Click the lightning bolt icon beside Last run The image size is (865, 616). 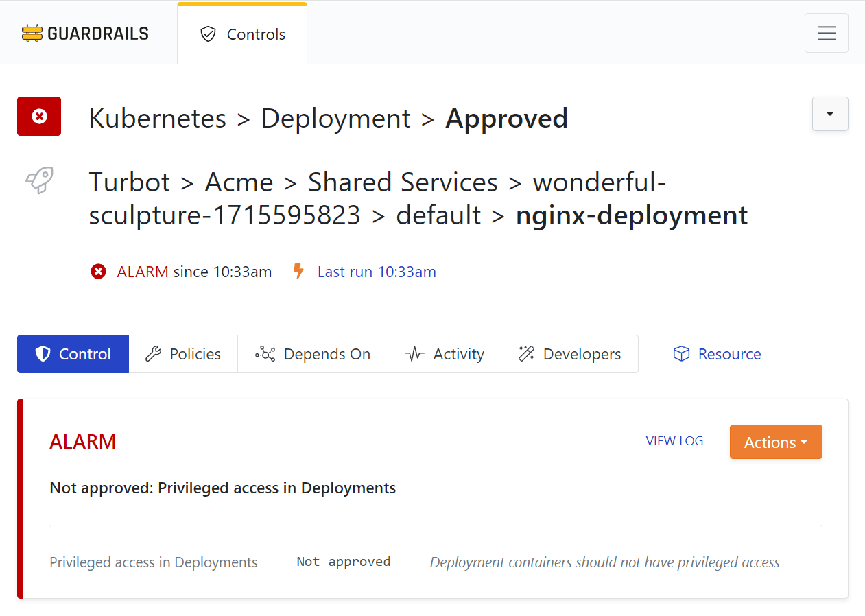pyautogui.click(x=298, y=272)
